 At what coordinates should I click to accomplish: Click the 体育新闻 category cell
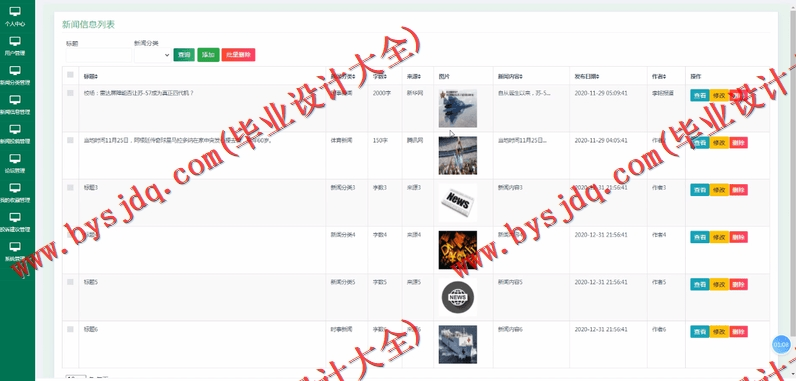(x=341, y=141)
